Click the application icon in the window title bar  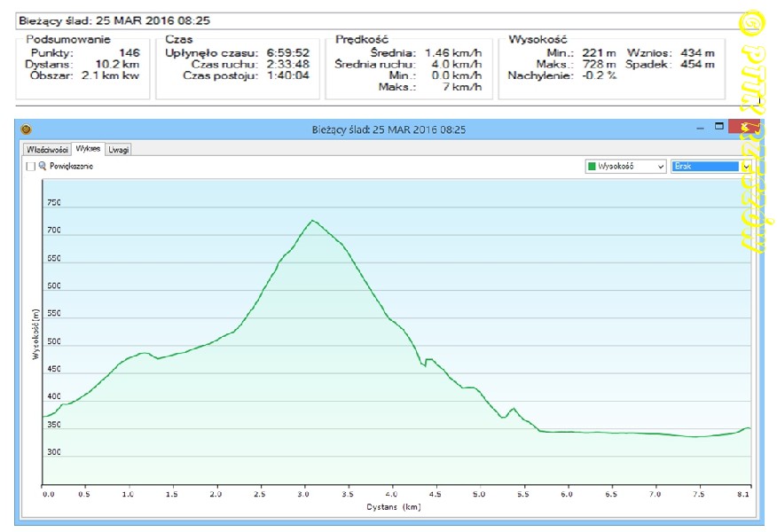26,129
